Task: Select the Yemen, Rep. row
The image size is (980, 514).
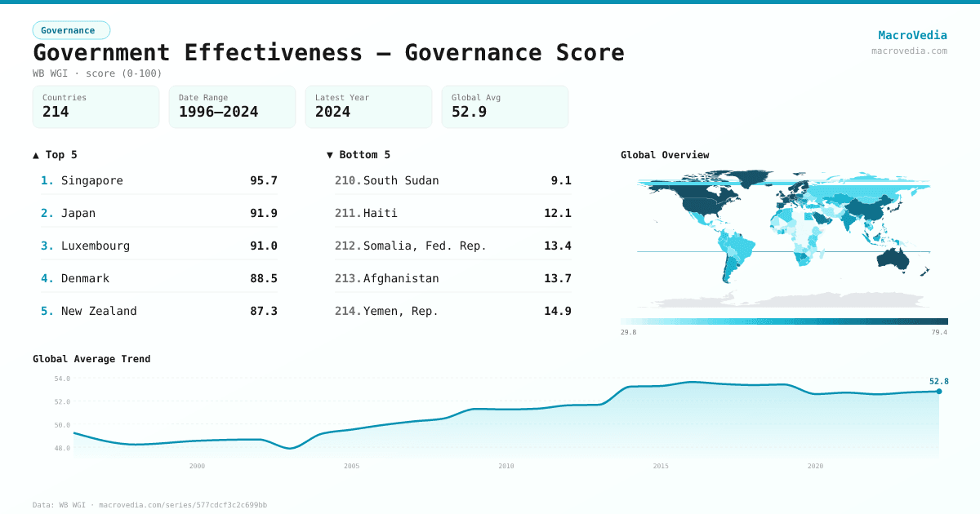Action: 453,311
